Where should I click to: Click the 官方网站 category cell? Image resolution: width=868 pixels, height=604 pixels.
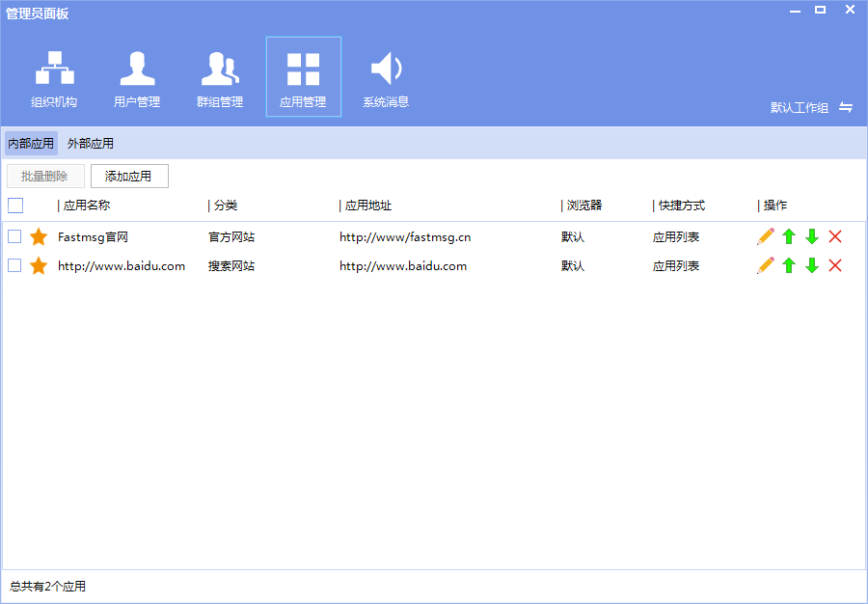click(231, 237)
